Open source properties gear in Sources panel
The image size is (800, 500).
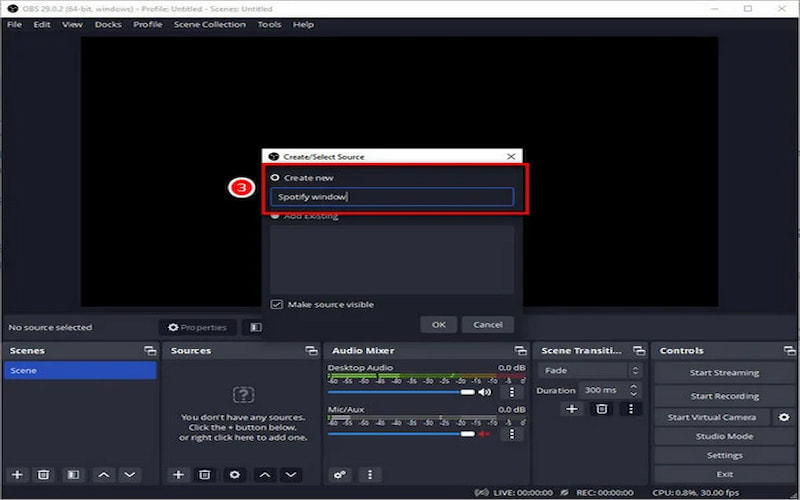pyautogui.click(x=234, y=474)
